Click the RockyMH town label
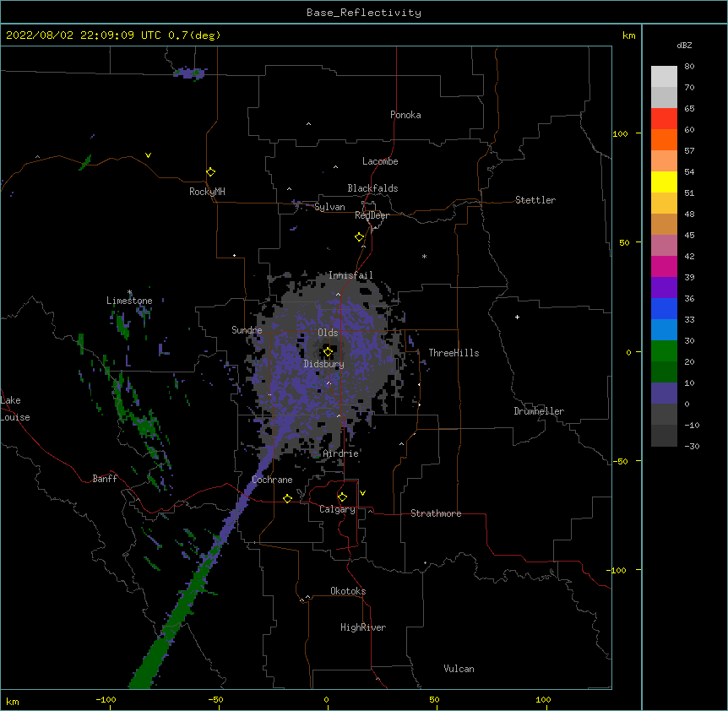728x711 pixels. click(x=207, y=191)
